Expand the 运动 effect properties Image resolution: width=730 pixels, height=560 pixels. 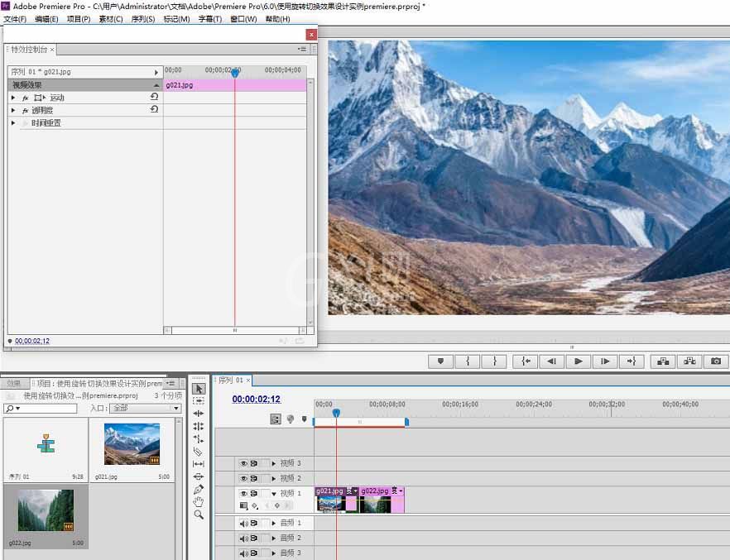(x=13, y=98)
